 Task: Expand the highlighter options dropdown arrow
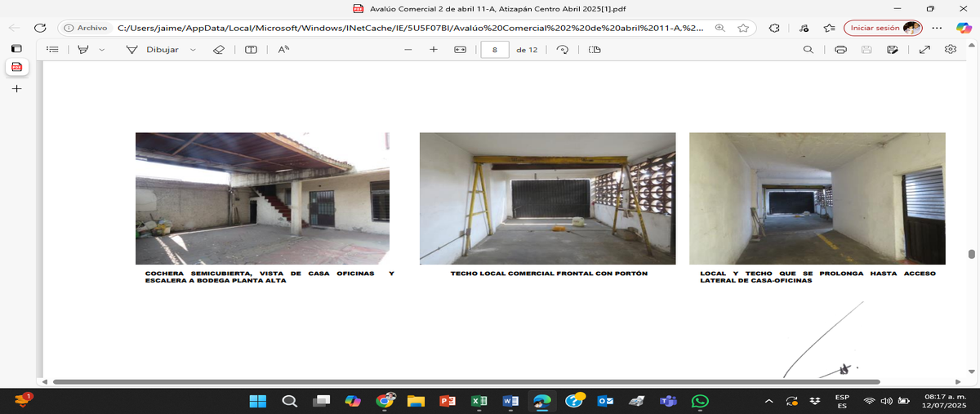tap(101, 49)
